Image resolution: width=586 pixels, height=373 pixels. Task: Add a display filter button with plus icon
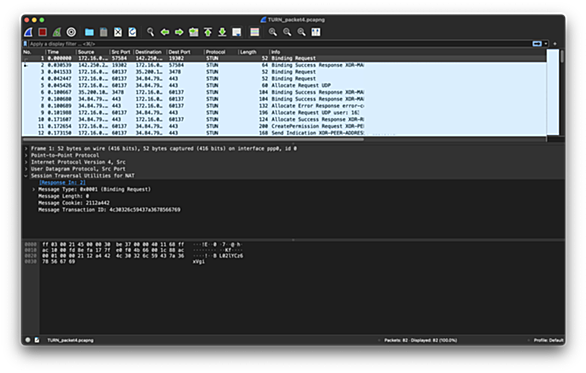coord(555,44)
